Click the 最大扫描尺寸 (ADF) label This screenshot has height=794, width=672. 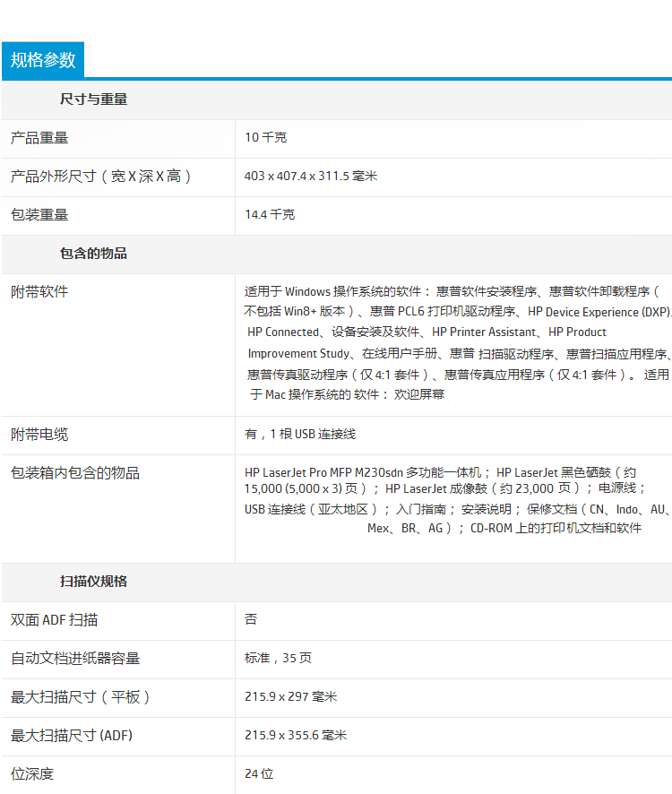click(72, 735)
